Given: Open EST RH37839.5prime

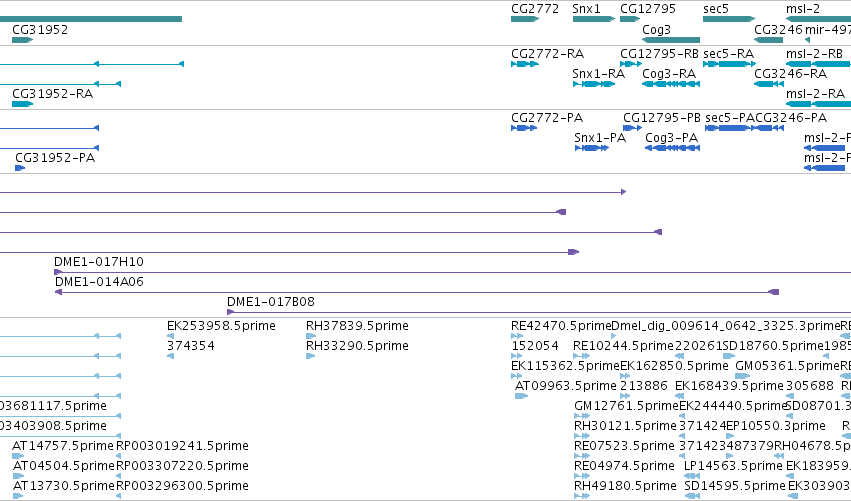Looking at the screenshot, I should click(357, 326).
